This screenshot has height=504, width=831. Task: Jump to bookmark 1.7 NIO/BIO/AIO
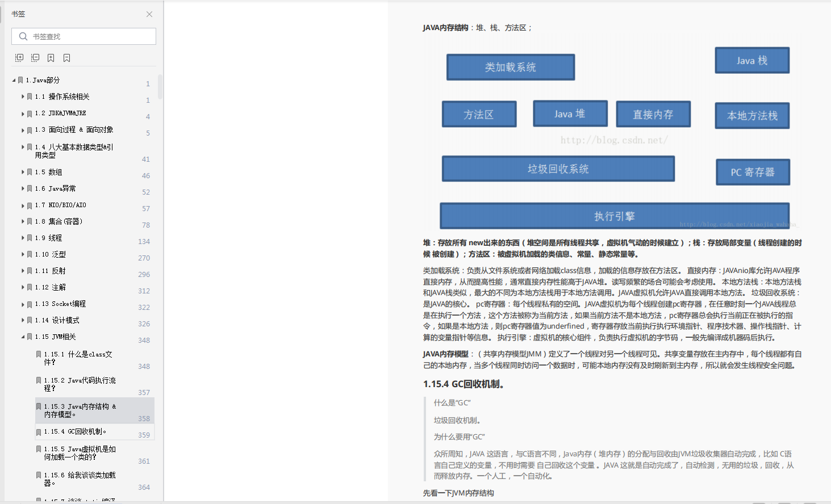[x=60, y=205]
